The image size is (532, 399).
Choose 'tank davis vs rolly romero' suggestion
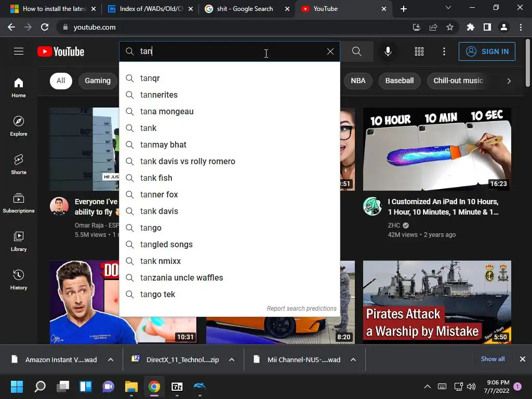tap(229, 162)
